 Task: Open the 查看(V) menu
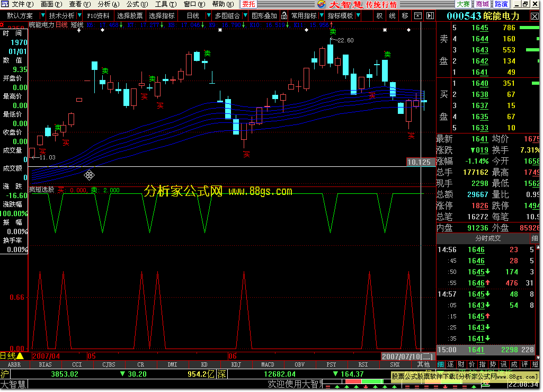[80, 4]
